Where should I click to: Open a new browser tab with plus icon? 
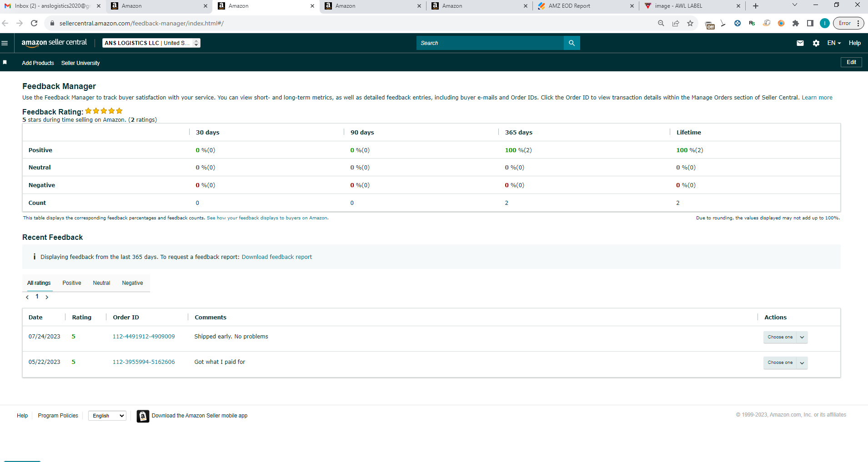coord(756,6)
